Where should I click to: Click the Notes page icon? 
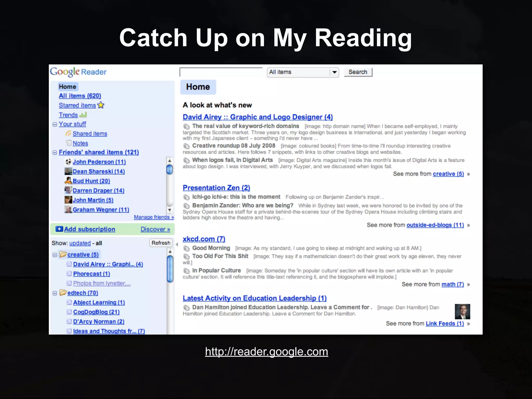(x=69, y=143)
